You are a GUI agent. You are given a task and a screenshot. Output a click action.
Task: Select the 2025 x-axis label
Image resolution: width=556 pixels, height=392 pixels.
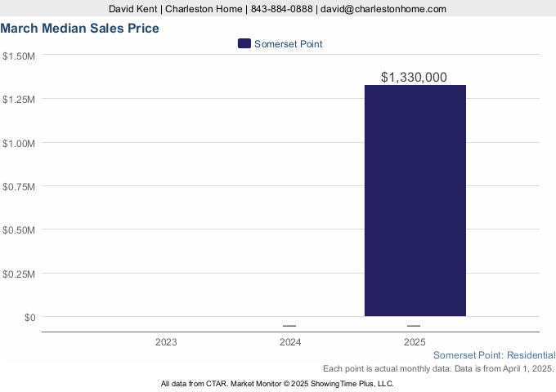[x=415, y=342]
